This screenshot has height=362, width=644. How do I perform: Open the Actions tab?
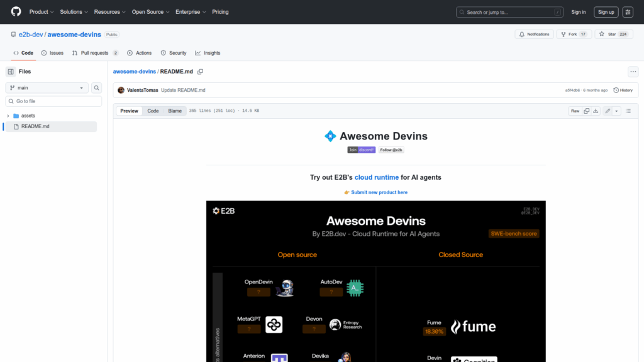[140, 53]
